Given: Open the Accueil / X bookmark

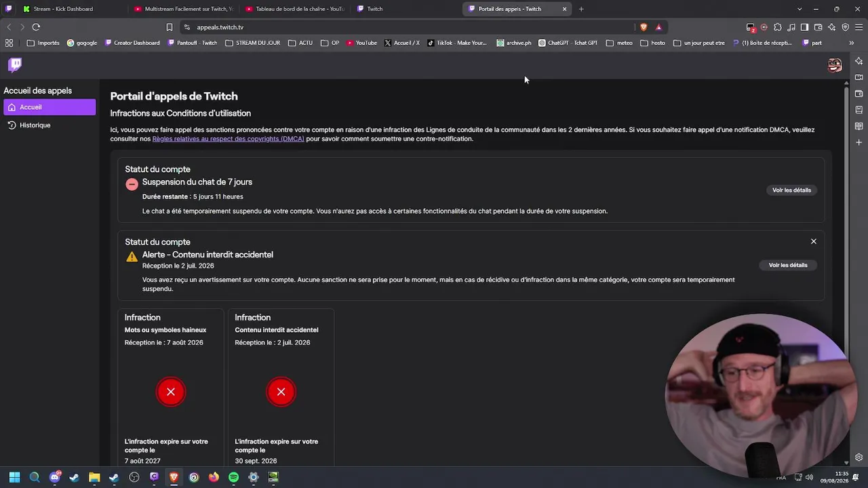Looking at the screenshot, I should coord(401,43).
